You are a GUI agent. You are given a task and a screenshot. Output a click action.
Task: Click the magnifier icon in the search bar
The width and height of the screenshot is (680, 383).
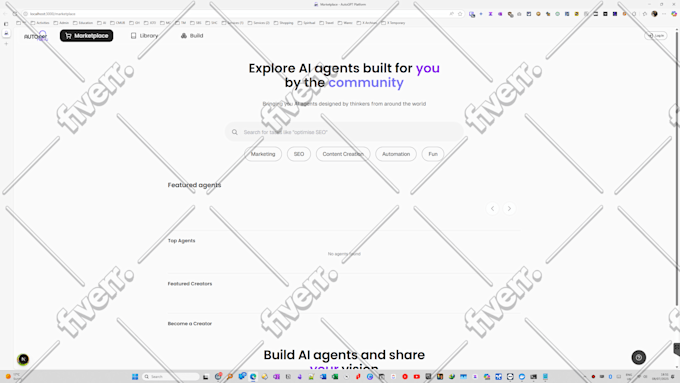pos(235,132)
